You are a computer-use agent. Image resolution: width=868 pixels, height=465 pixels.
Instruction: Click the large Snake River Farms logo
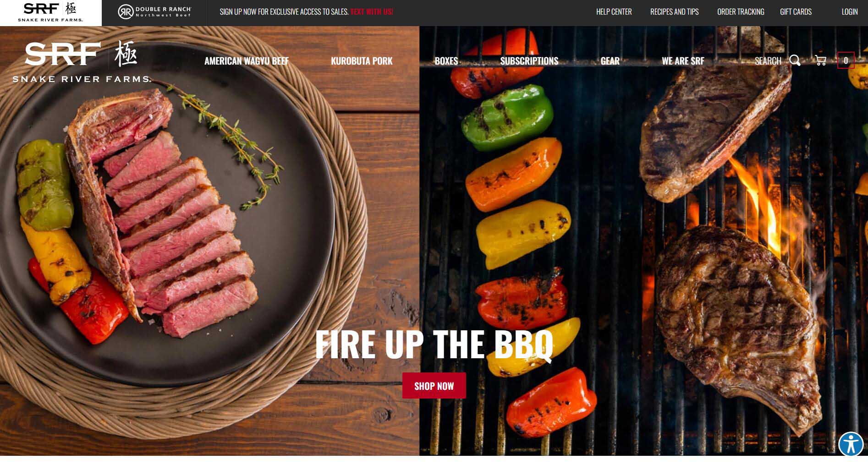82,62
